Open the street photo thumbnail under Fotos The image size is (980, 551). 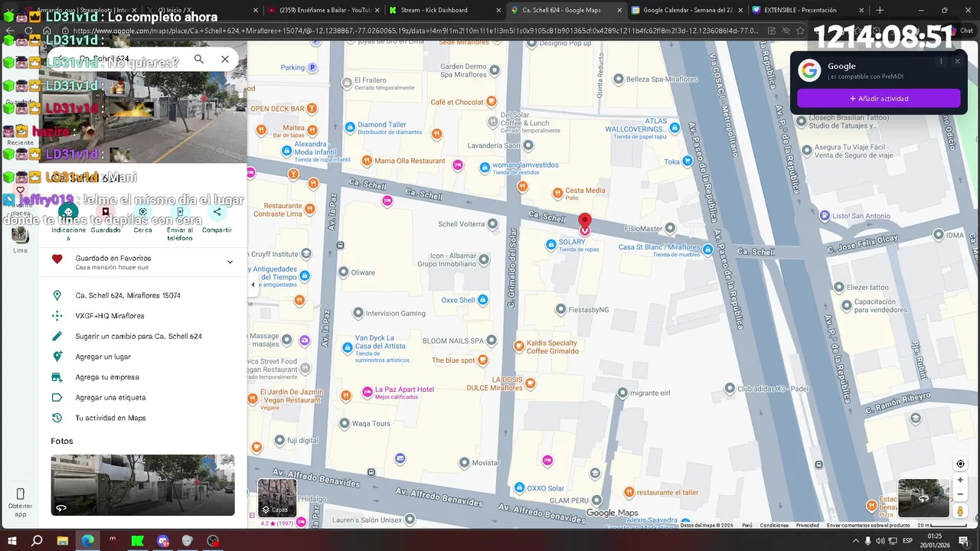142,485
